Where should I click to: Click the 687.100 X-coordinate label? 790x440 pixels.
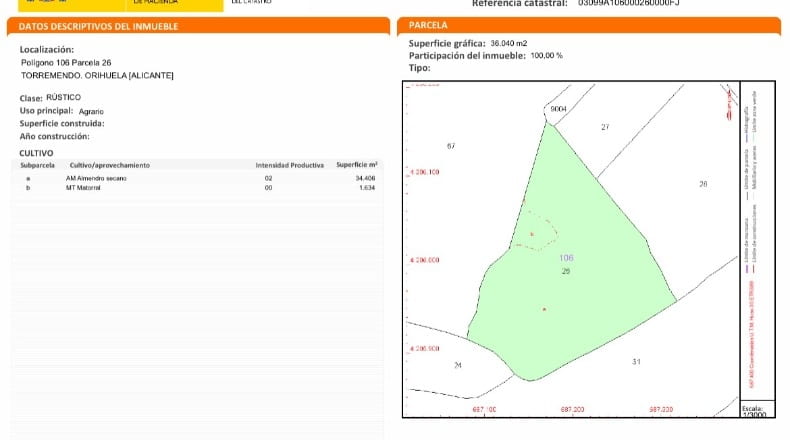(x=484, y=409)
